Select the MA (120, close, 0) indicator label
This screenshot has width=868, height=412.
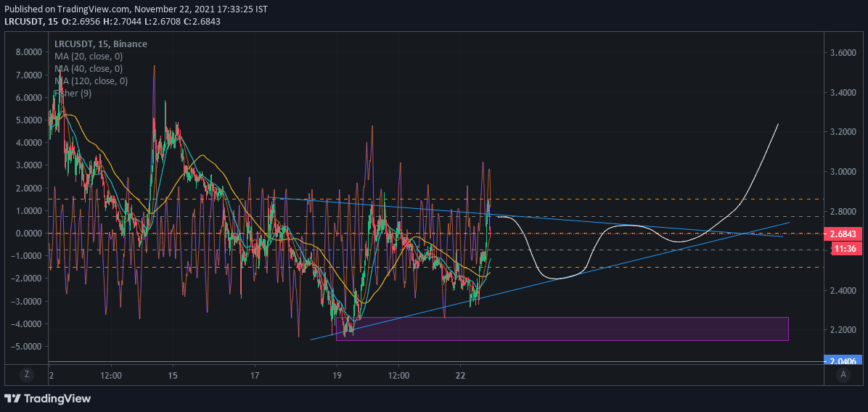91,81
